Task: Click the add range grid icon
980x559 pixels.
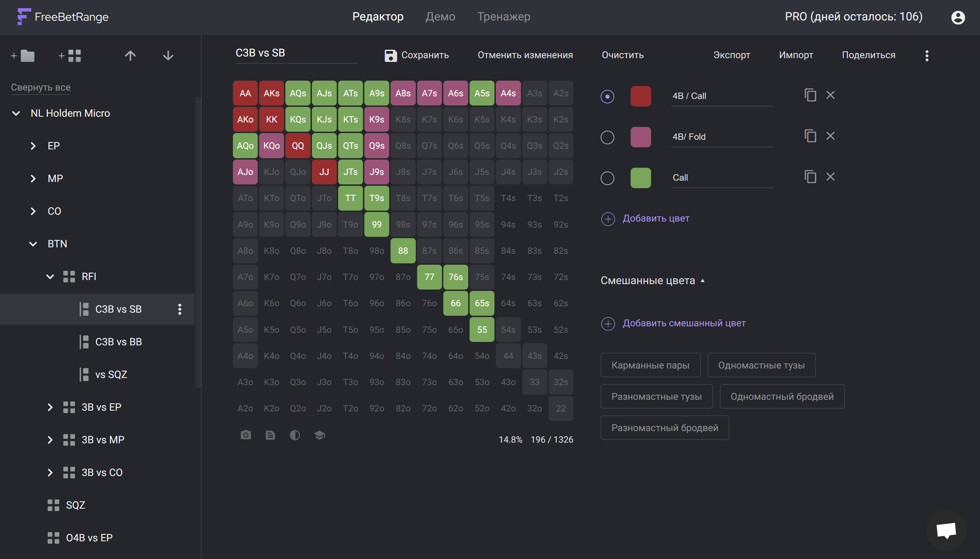Action: click(x=70, y=56)
